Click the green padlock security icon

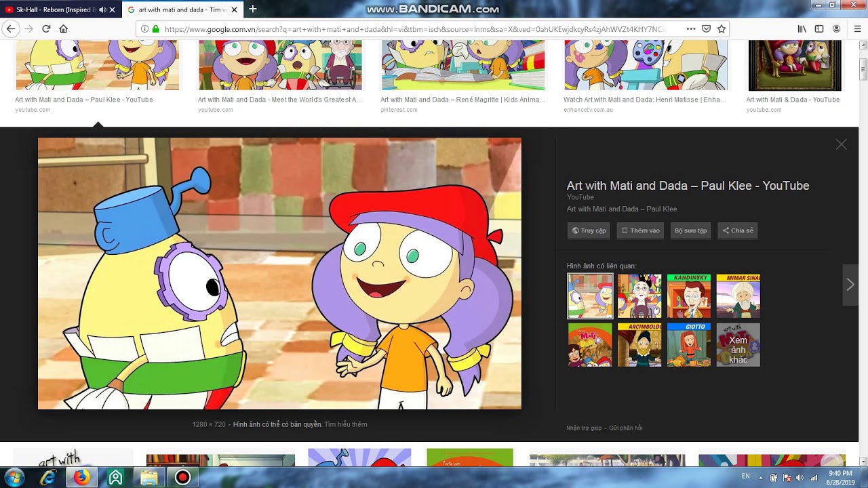[156, 29]
